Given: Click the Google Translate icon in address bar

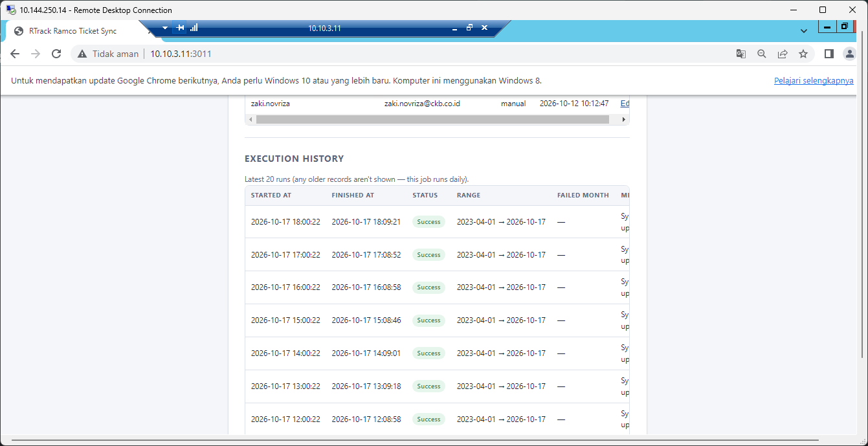Looking at the screenshot, I should (x=741, y=54).
